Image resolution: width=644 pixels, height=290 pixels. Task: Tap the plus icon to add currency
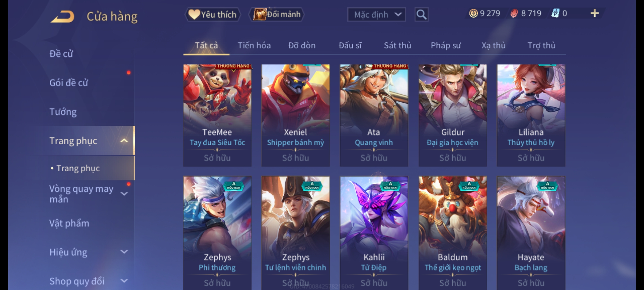click(x=595, y=13)
